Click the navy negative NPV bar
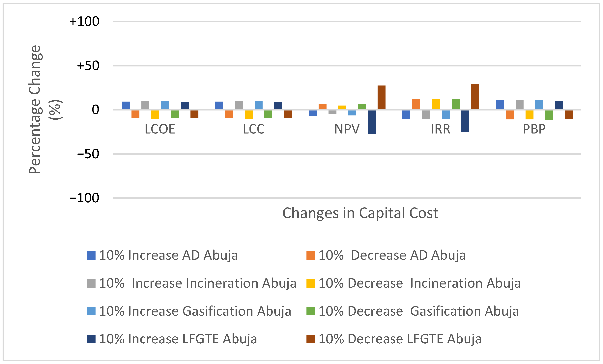 click(371, 122)
